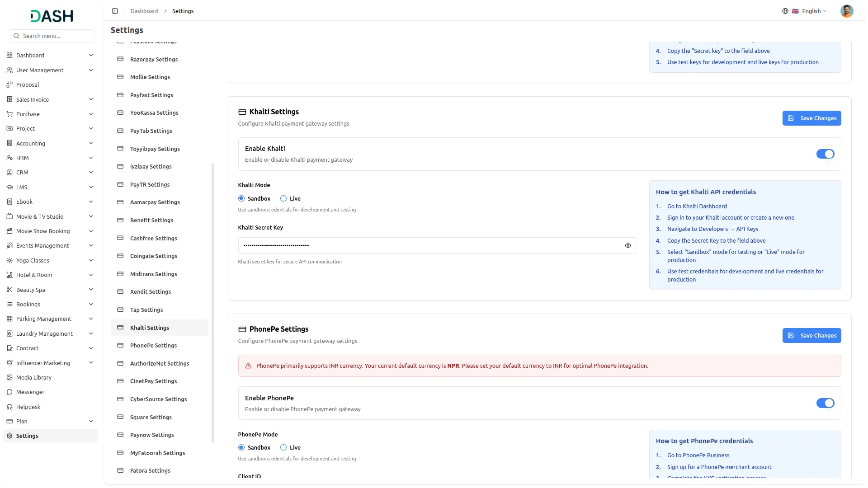This screenshot has height=488, width=868.
Task: Click the Hotel & Room icon
Action: [9, 275]
